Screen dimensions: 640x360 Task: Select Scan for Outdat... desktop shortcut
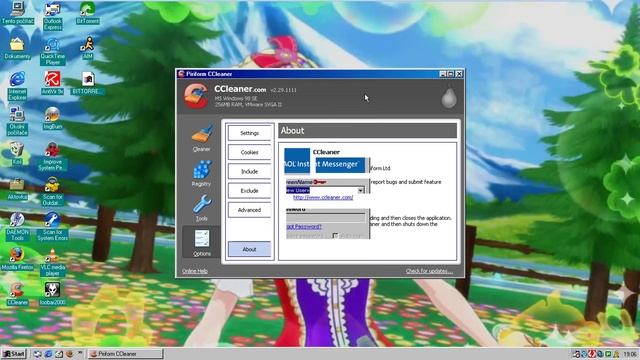tap(53, 192)
